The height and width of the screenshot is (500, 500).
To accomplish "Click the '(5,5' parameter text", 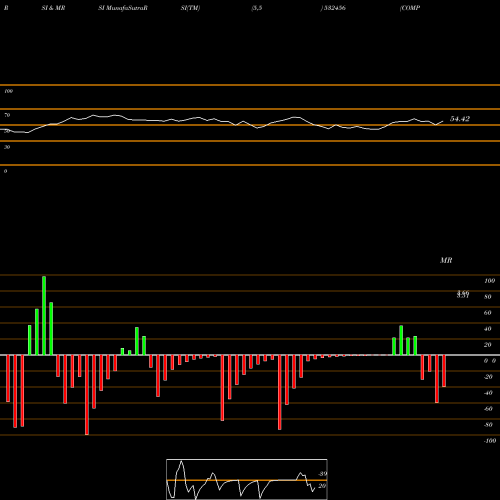I will (257, 8).
